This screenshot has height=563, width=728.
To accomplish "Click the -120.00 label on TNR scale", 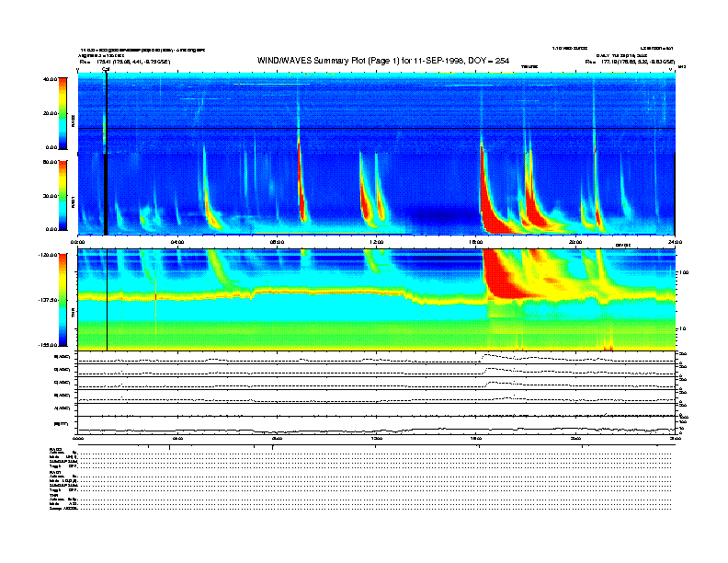I will tap(48, 255).
